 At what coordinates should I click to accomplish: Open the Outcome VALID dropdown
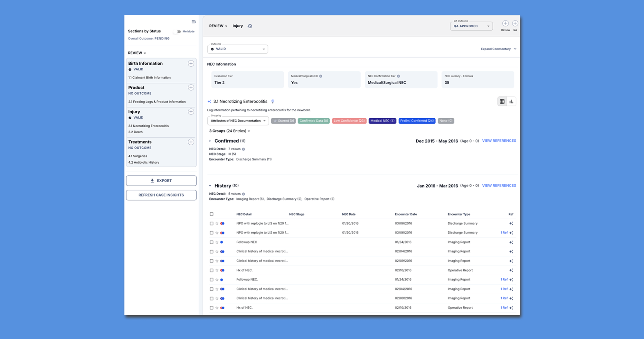[238, 49]
